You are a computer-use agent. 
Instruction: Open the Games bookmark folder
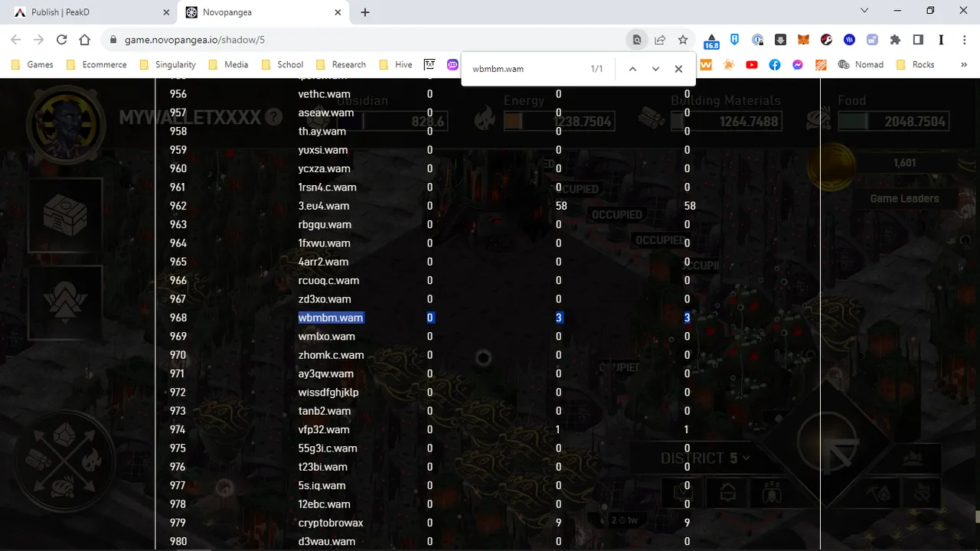[33, 65]
